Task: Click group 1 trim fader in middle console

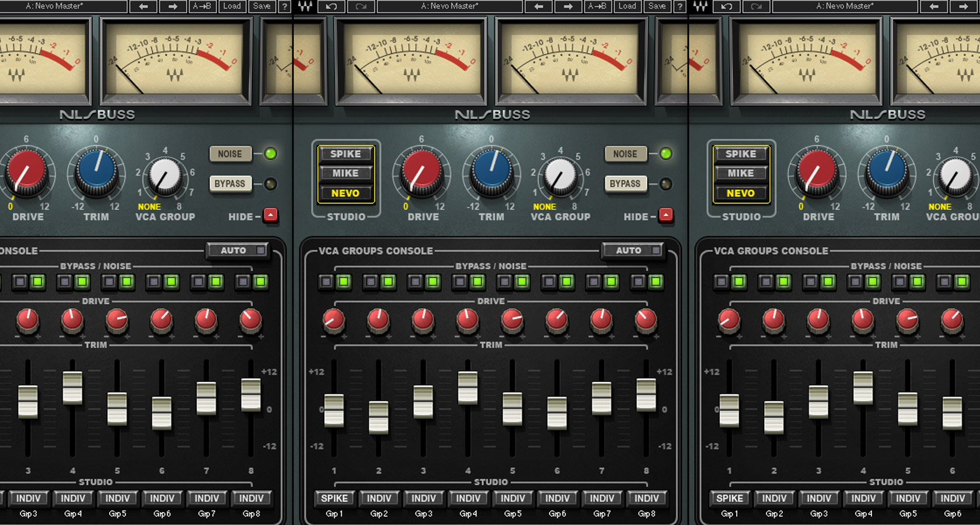Action: click(x=334, y=410)
